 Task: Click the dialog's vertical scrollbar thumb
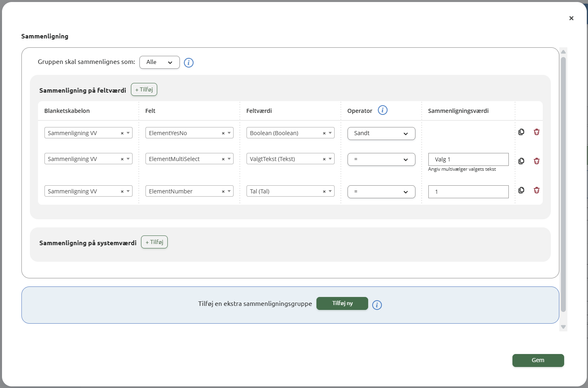[563, 184]
